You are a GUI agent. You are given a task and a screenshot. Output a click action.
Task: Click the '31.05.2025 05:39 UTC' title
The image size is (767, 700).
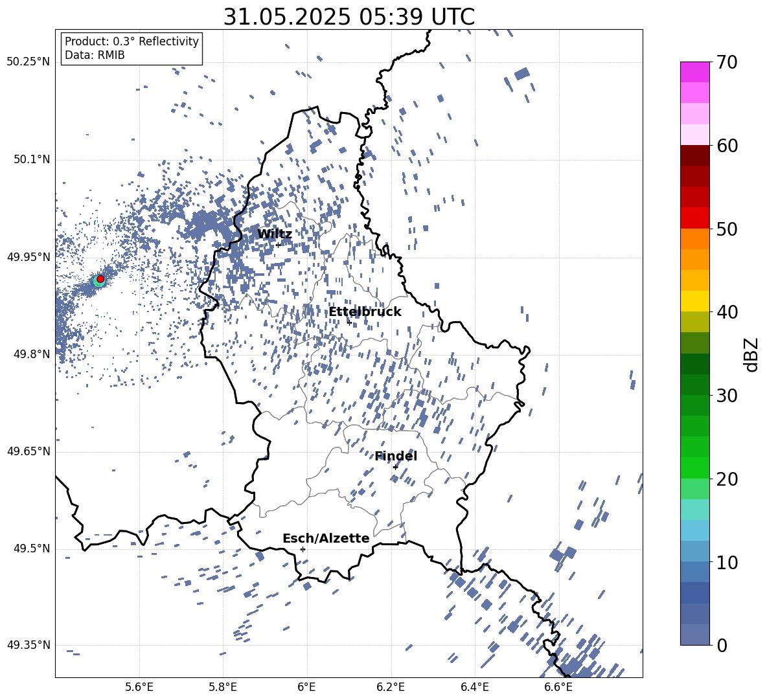(349, 17)
